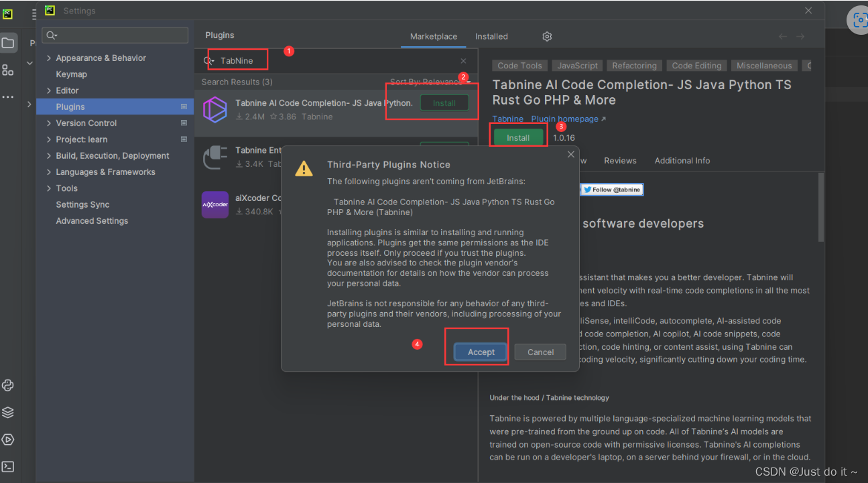This screenshot has width=868, height=483.
Task: Open the more tool windows ellipsis icon
Action: (8, 97)
